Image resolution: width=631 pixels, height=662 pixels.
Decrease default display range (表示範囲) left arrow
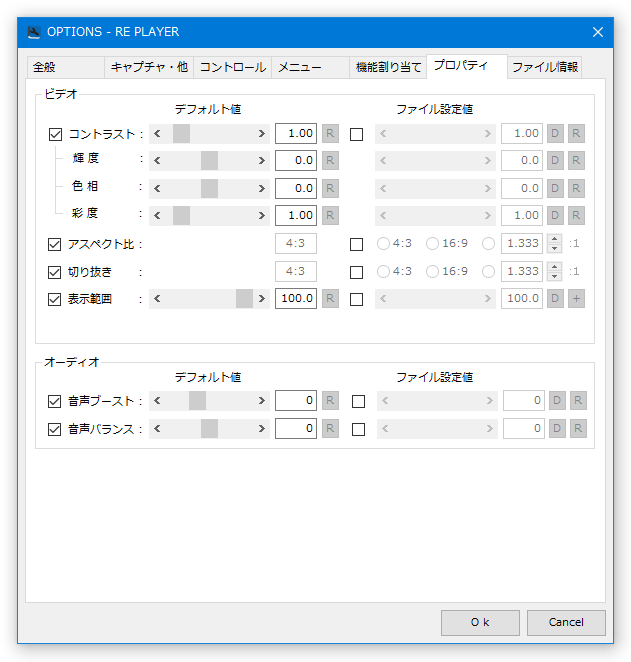[157, 298]
